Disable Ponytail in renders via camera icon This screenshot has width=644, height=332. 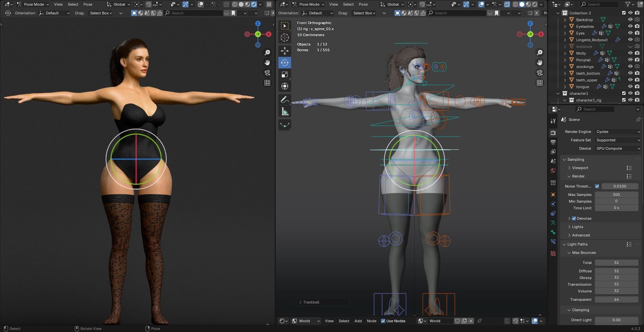coord(637,60)
